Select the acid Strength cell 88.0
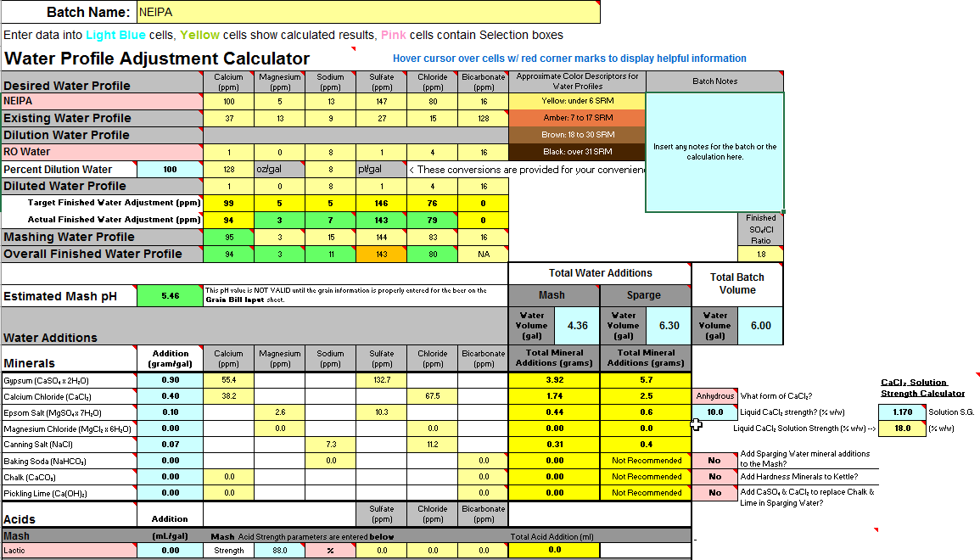 point(279,551)
